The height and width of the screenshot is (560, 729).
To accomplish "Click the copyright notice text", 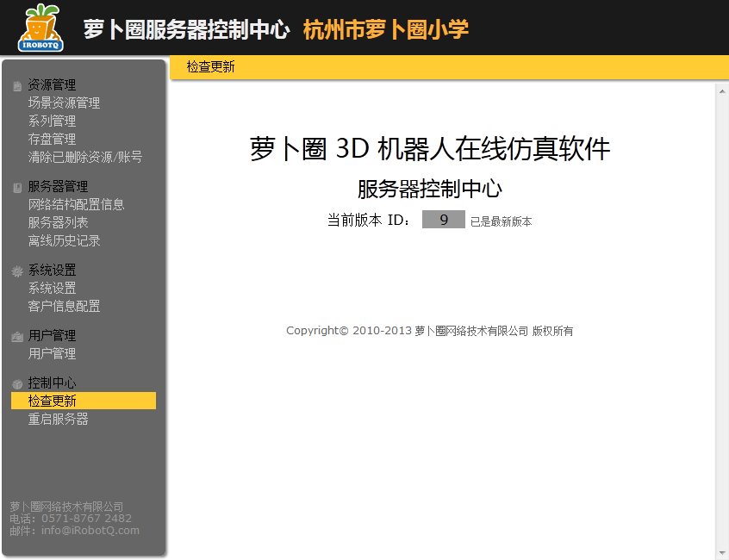I will (430, 331).
